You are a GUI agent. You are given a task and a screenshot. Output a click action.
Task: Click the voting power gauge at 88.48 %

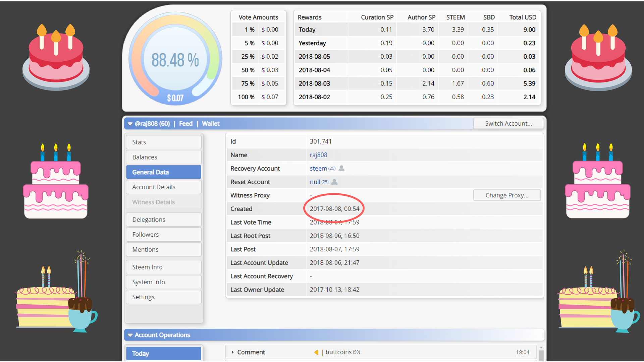coord(175,59)
